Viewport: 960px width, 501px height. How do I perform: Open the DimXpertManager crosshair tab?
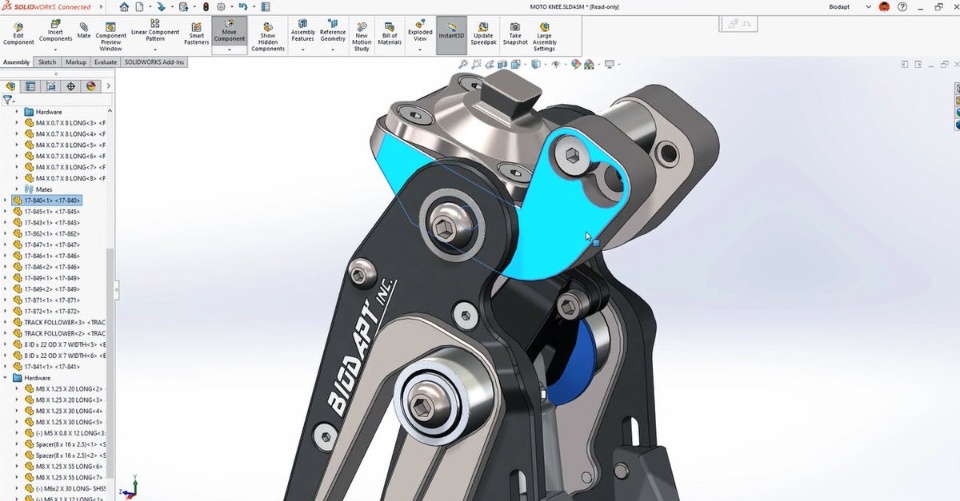pos(70,86)
